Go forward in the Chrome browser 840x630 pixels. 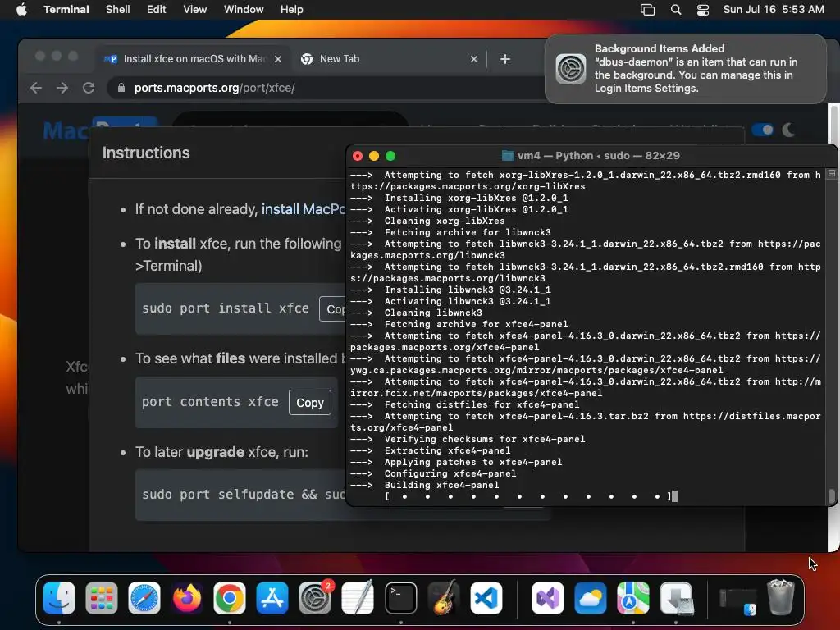click(62, 88)
